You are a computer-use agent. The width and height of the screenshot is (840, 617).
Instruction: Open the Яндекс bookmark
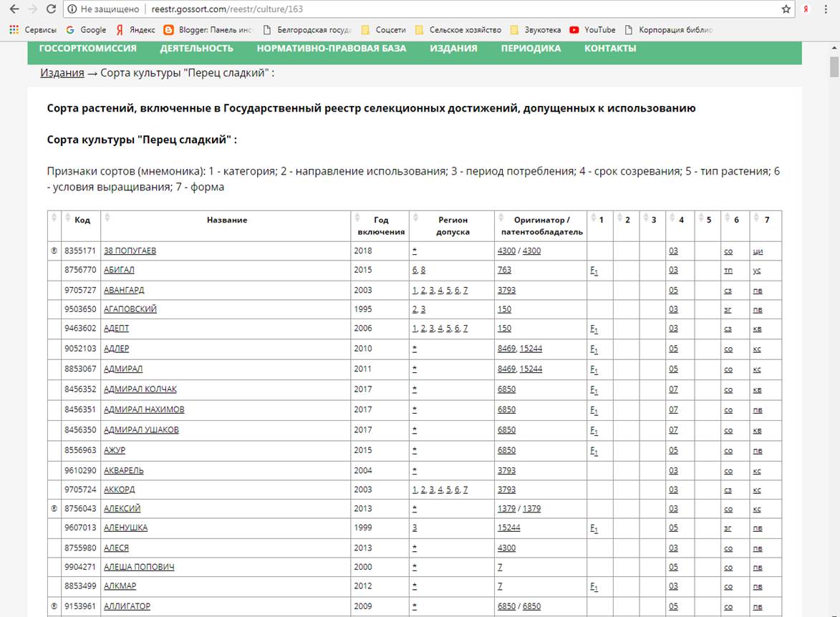pos(136,30)
